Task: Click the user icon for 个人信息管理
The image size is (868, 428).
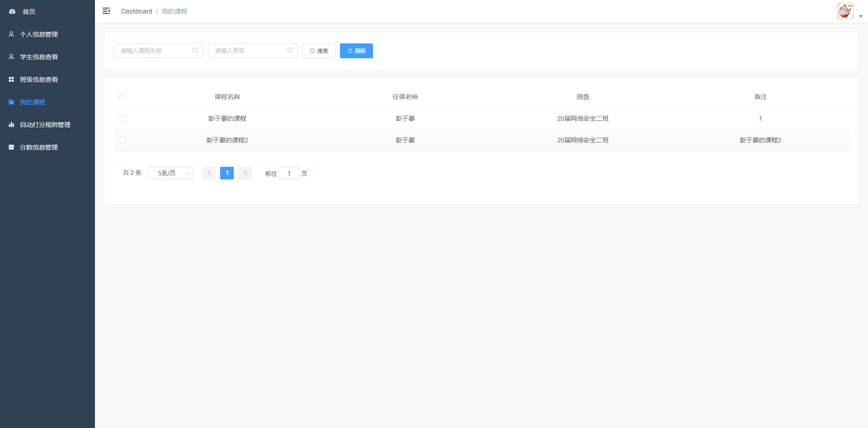Action: [x=11, y=34]
